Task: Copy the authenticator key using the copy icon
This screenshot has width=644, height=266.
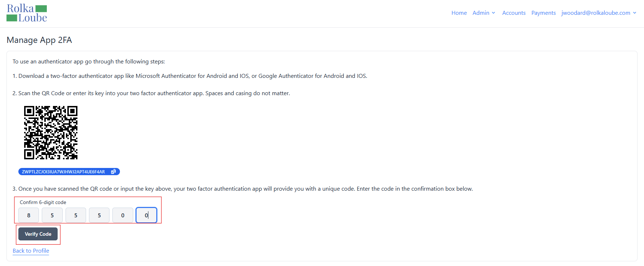Action: click(x=113, y=172)
